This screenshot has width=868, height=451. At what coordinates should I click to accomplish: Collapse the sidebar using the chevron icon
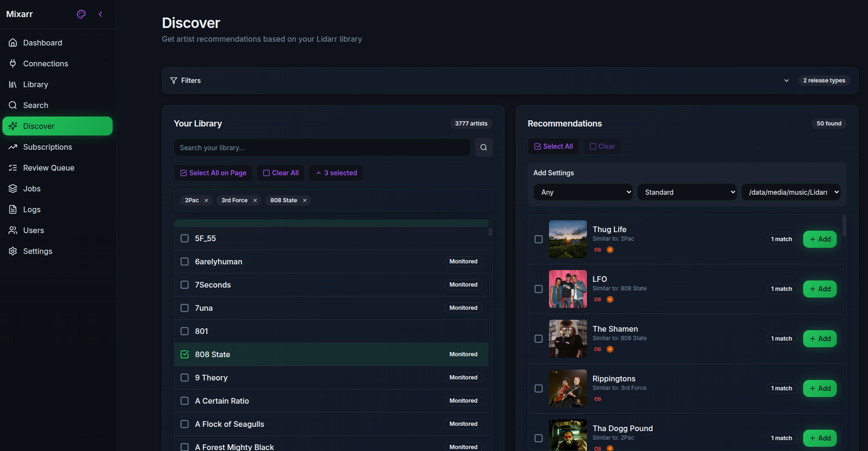click(100, 14)
